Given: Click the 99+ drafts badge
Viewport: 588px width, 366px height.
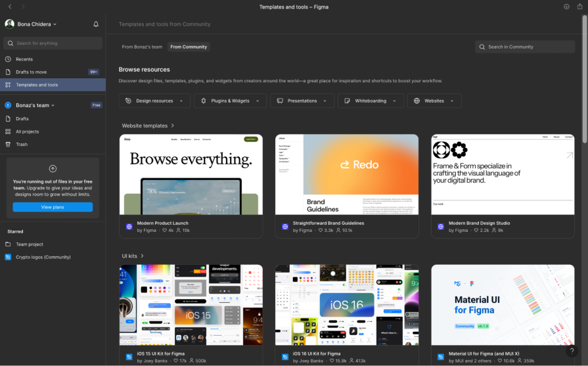Looking at the screenshot, I should coord(93,72).
